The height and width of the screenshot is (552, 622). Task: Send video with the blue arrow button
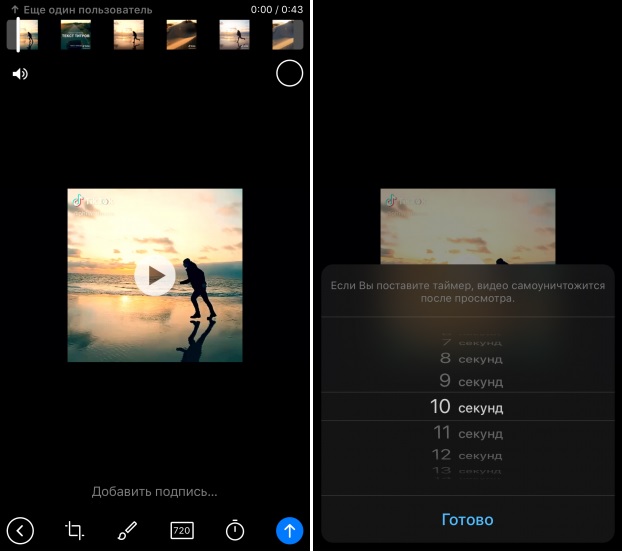click(x=289, y=530)
